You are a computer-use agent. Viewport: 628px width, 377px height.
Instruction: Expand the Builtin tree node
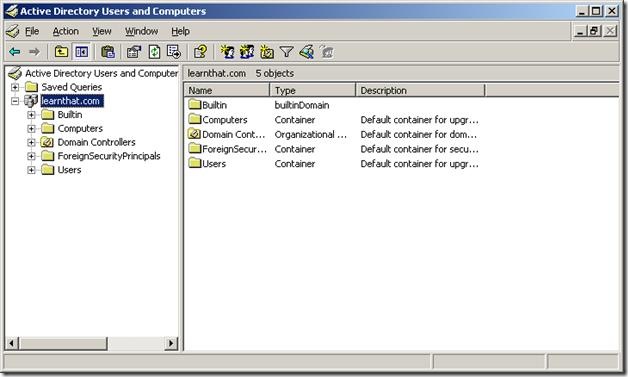pyautogui.click(x=31, y=115)
